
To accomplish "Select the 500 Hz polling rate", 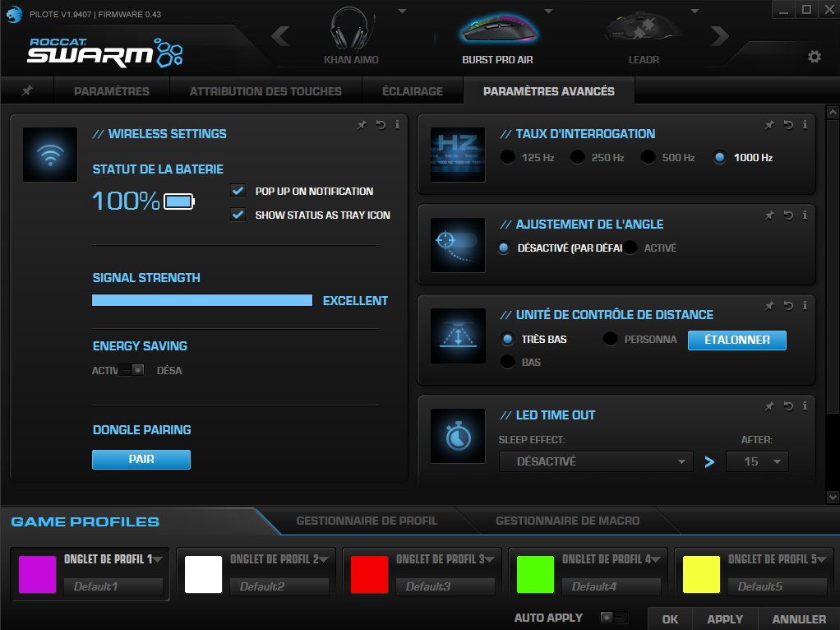I will (648, 157).
